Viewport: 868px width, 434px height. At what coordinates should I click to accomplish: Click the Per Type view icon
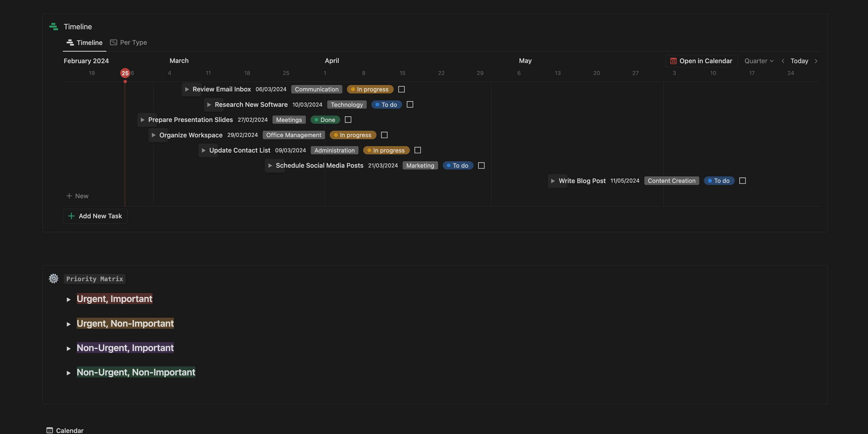pos(114,42)
